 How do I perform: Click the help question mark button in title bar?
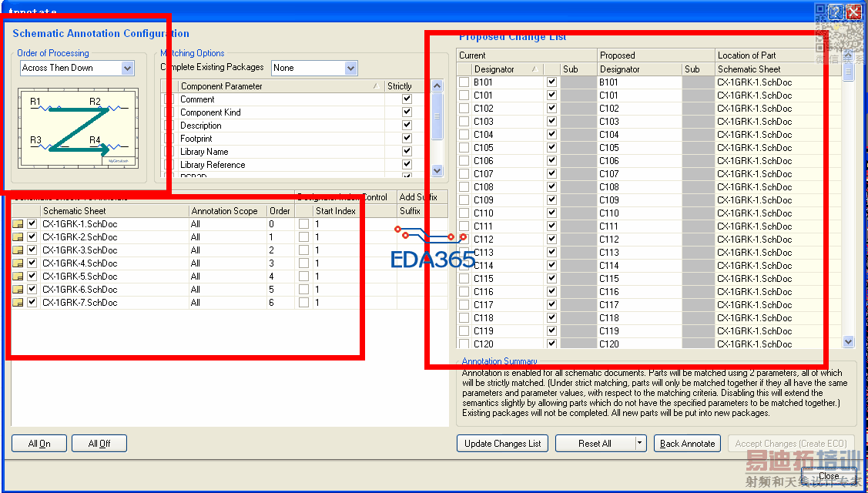click(x=836, y=11)
